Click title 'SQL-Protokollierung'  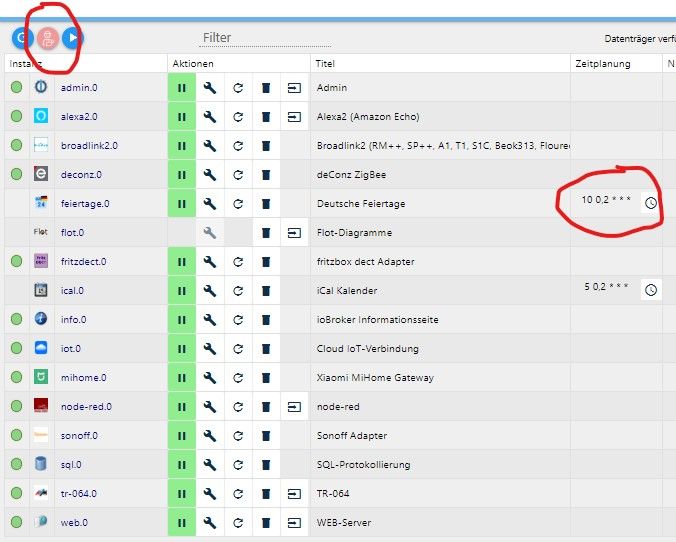(363, 465)
